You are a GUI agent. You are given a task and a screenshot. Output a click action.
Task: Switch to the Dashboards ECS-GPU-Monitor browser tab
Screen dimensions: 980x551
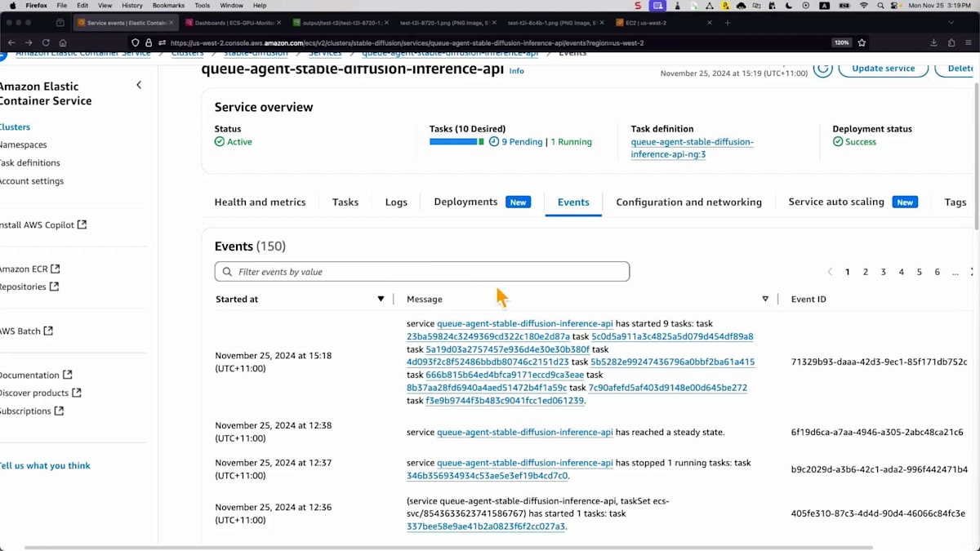click(x=232, y=23)
